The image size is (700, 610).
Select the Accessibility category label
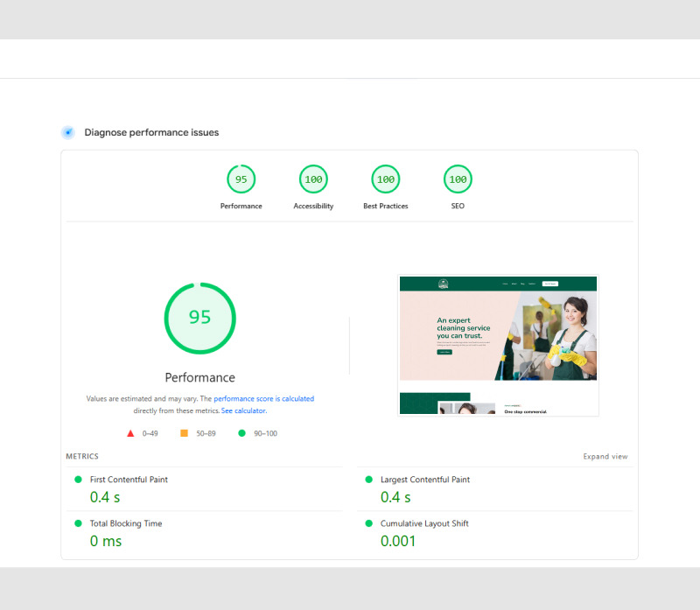pyautogui.click(x=313, y=206)
